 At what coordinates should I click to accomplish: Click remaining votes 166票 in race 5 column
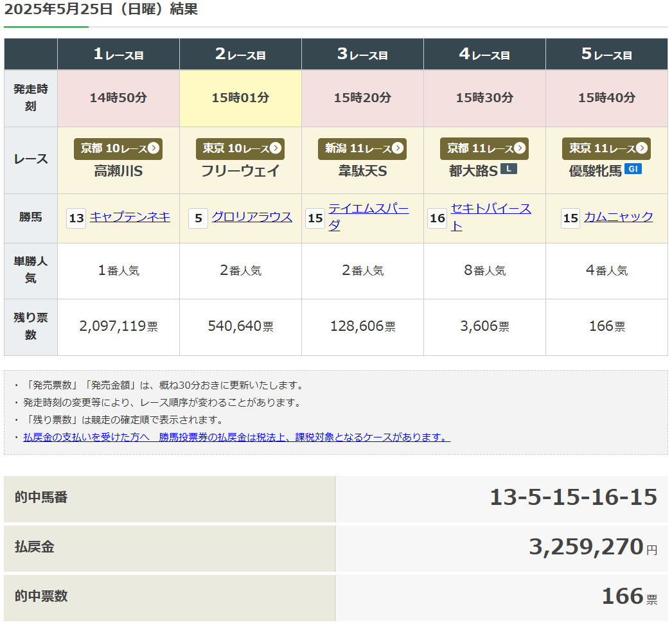pos(607,326)
